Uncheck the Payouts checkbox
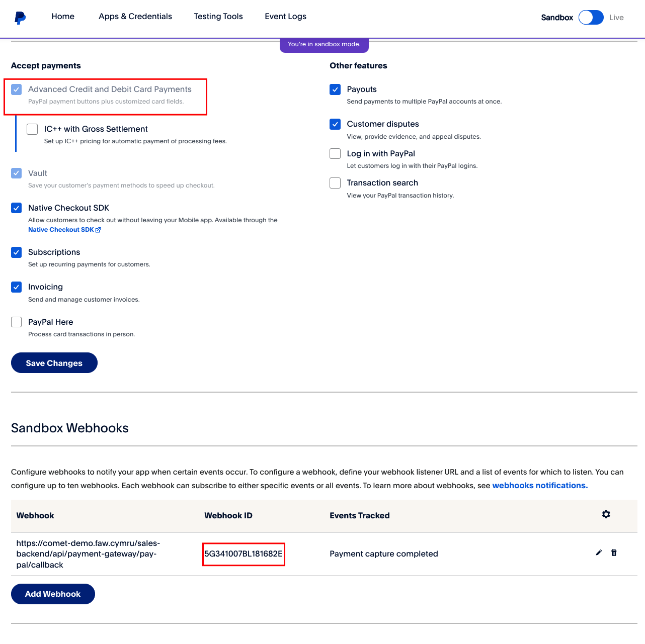This screenshot has width=645, height=644. (x=335, y=89)
